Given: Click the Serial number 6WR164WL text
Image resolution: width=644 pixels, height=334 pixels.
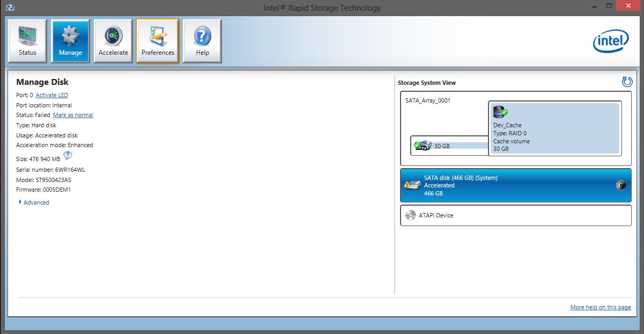Looking at the screenshot, I should 51,170.
